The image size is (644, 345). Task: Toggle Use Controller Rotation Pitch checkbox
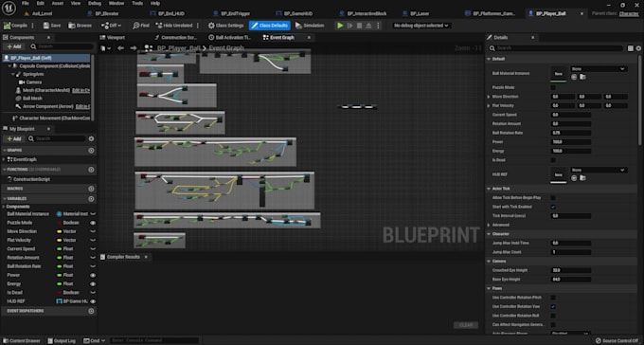[553, 298]
